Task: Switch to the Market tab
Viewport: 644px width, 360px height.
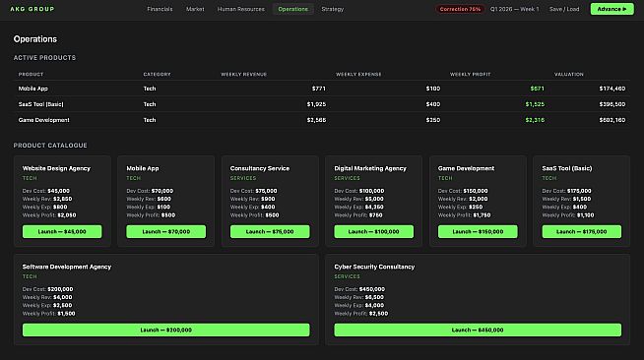Action: (195, 9)
